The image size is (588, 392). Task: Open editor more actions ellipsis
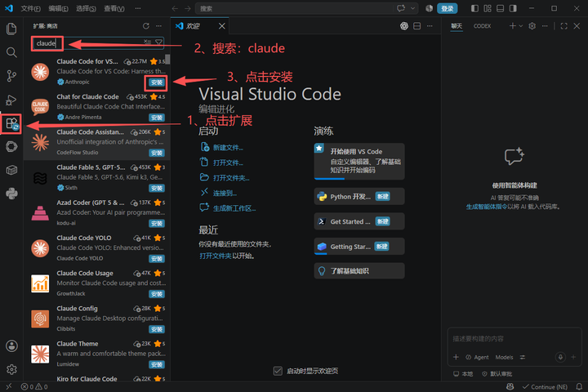pos(430,26)
